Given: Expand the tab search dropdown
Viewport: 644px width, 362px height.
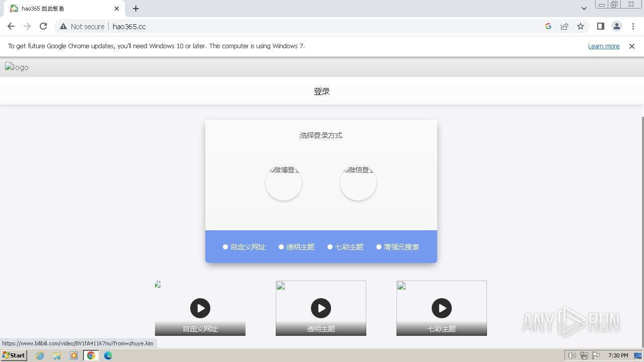Looking at the screenshot, I should [x=584, y=9].
